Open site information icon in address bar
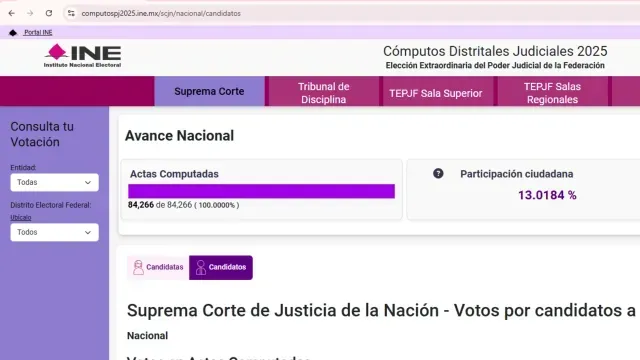Viewport: 640px width, 360px height. pos(71,13)
